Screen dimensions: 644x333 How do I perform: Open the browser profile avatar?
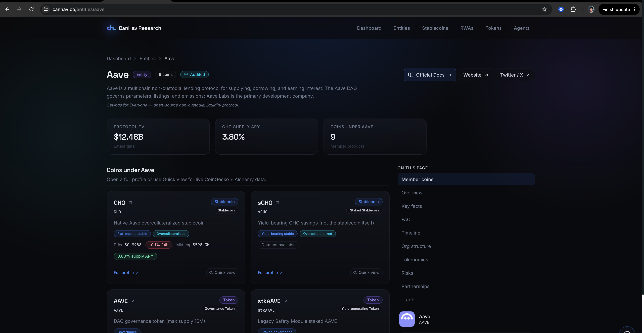point(591,10)
